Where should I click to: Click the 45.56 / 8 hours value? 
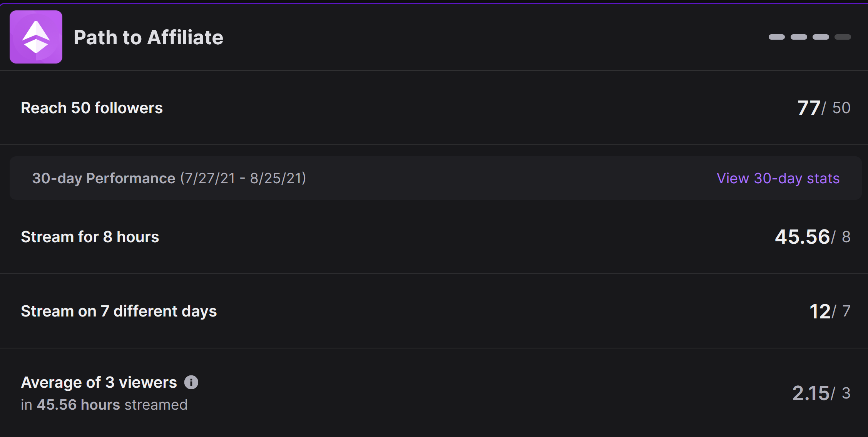point(813,237)
